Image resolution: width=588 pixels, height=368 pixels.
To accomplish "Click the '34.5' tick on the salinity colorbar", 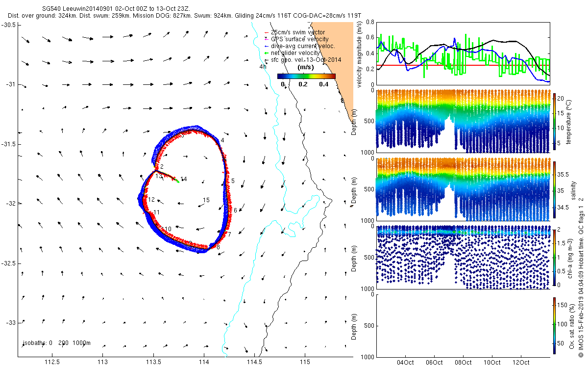I will coord(563,208).
